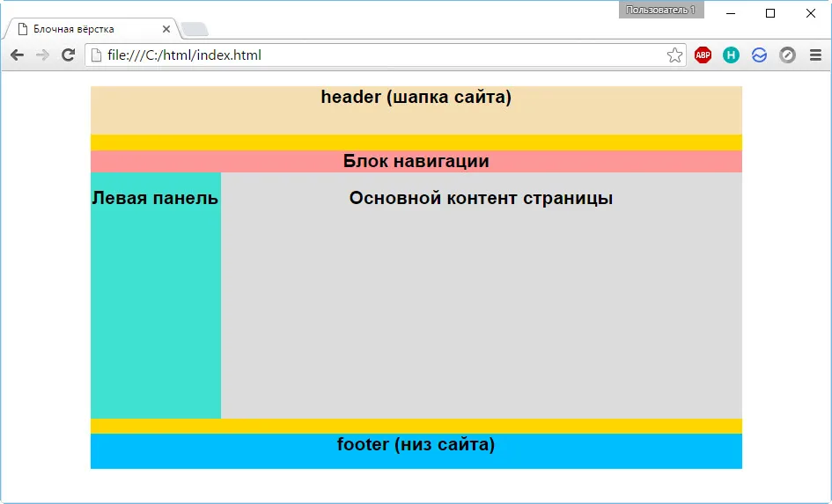The width and height of the screenshot is (832, 504).
Task: Click the Блок навигации heading
Action: click(x=416, y=161)
